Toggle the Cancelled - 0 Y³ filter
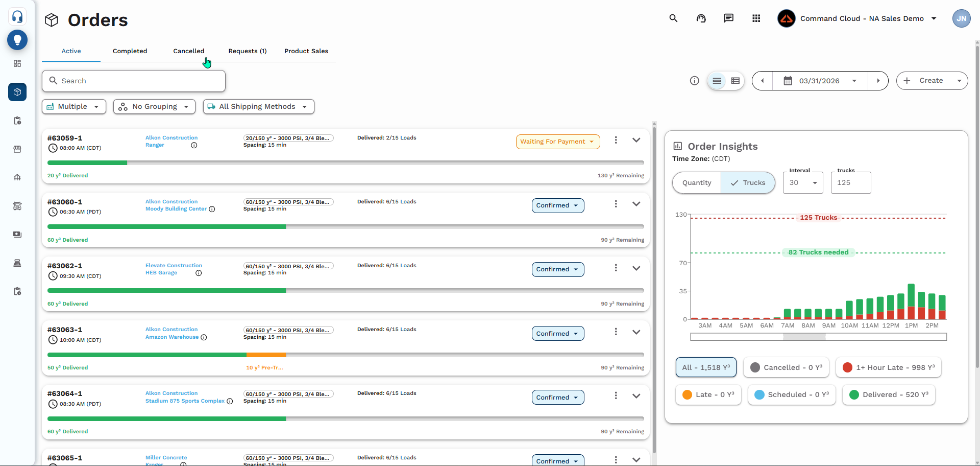Image resolution: width=980 pixels, height=466 pixels. pyautogui.click(x=786, y=367)
